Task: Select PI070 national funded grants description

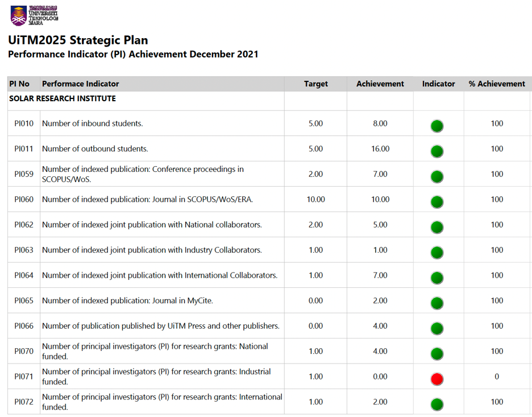Action: pyautogui.click(x=155, y=351)
